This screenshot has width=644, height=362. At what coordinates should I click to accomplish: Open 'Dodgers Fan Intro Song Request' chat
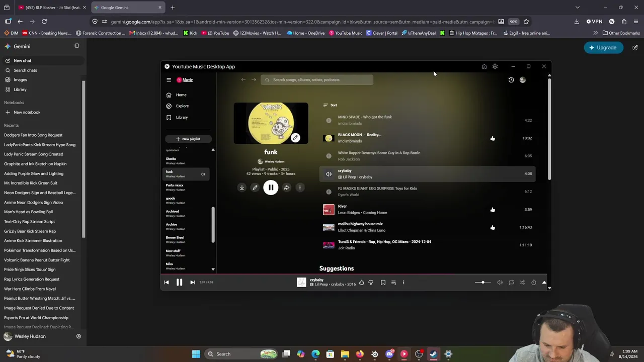click(x=33, y=135)
